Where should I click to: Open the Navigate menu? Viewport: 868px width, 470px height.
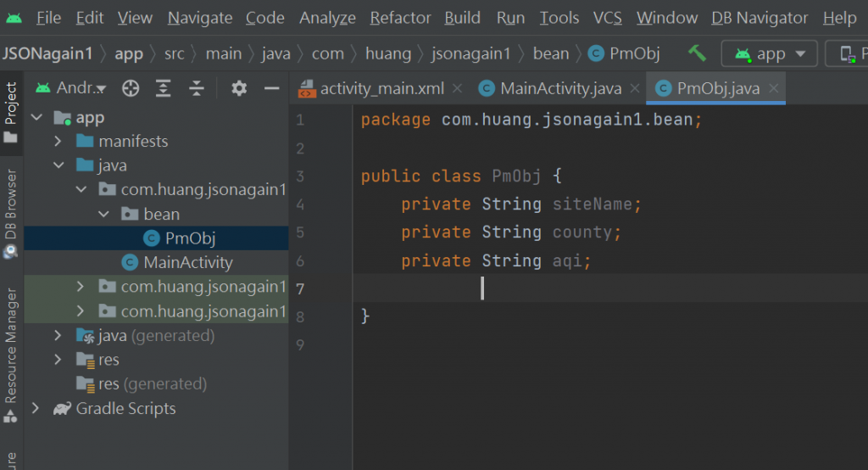pyautogui.click(x=200, y=19)
